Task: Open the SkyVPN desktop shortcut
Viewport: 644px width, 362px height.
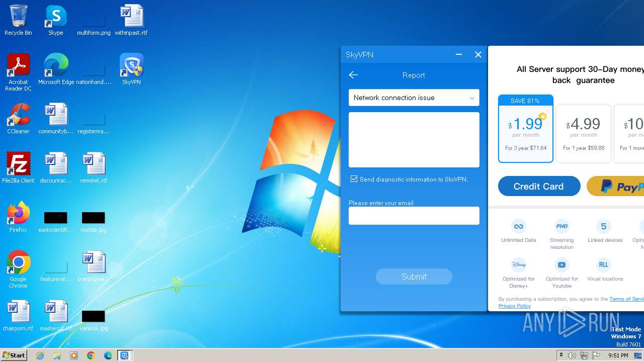Action: 131,69
